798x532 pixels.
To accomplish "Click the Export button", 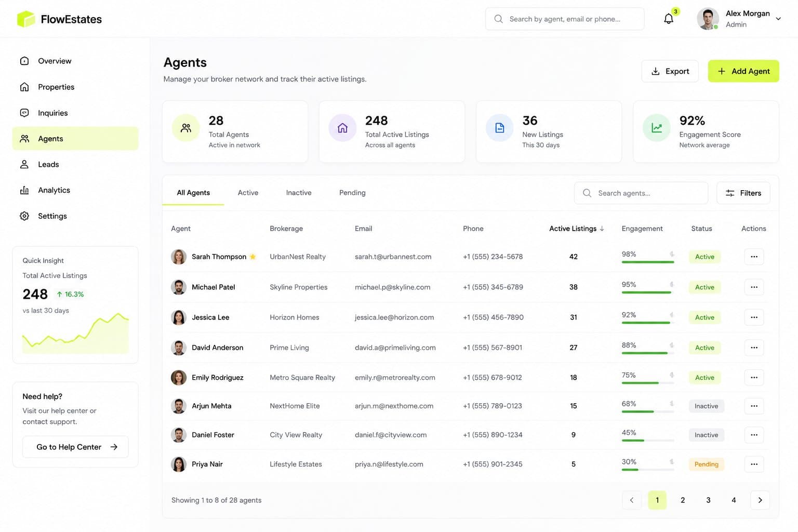I will (670, 71).
